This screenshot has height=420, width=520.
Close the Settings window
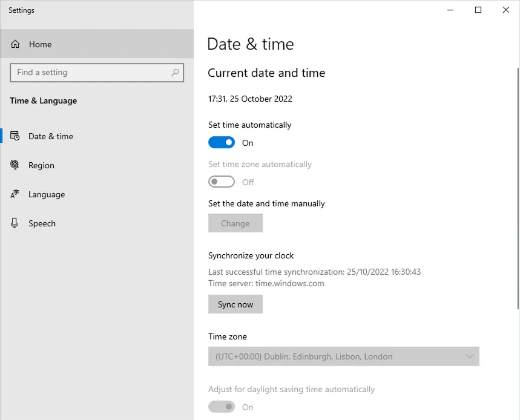[505, 10]
